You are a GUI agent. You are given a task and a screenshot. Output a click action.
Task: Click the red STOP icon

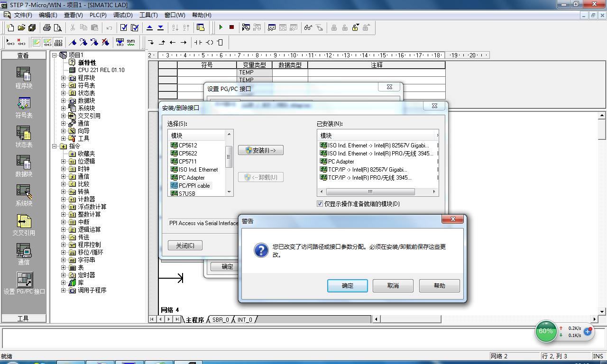point(231,27)
